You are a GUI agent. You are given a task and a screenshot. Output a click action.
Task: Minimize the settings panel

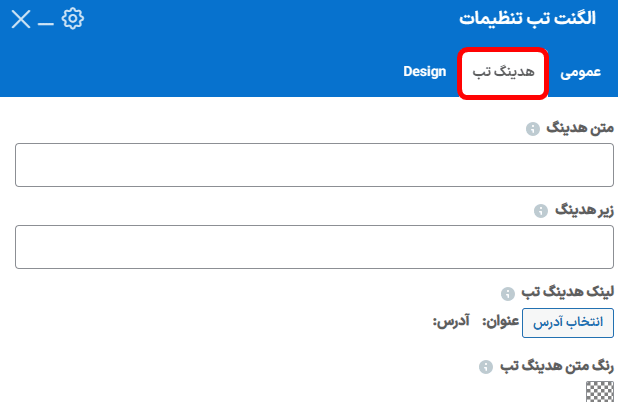pyautogui.click(x=46, y=24)
